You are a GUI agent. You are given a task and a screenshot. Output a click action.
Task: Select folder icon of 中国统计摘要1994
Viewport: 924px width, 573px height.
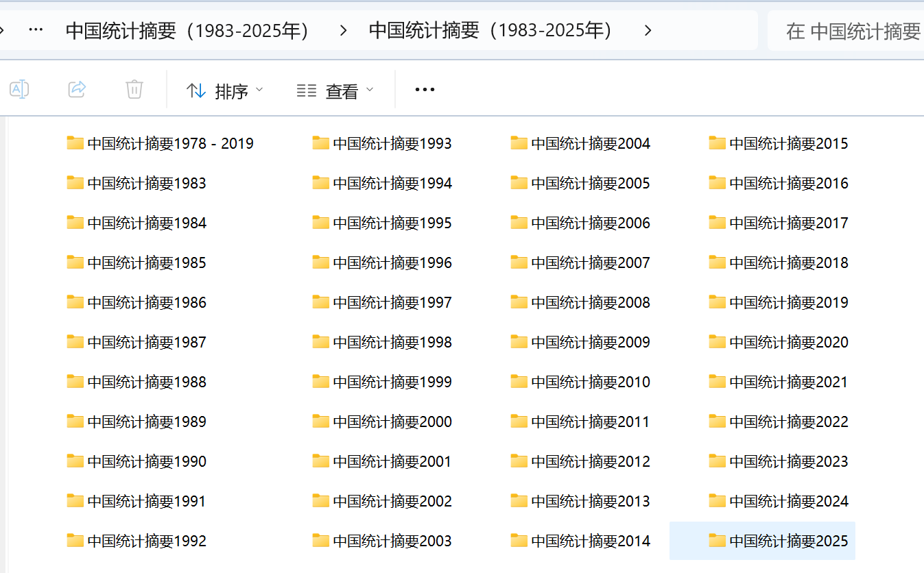pos(321,182)
